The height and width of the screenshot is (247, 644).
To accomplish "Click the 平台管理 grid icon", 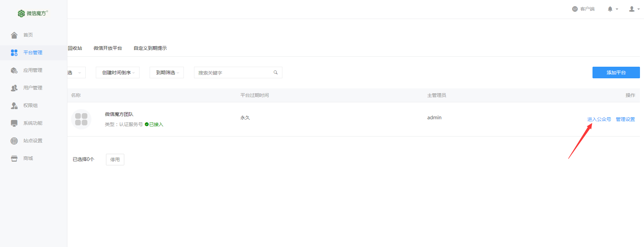I will click(x=14, y=53).
